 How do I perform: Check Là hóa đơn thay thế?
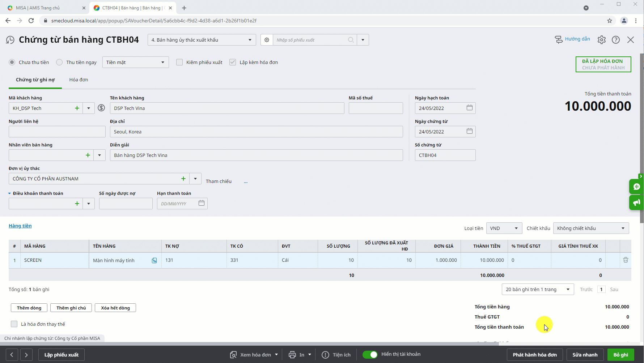click(x=14, y=324)
